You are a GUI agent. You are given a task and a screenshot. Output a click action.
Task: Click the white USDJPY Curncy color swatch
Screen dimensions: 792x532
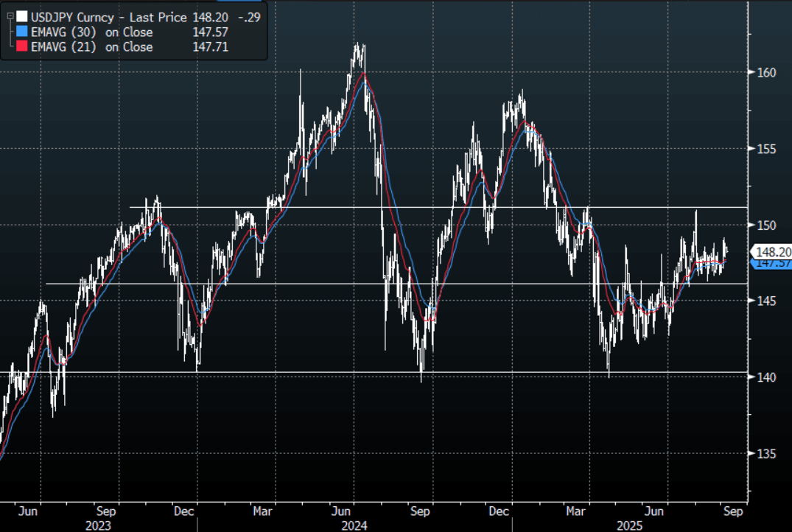pos(22,17)
